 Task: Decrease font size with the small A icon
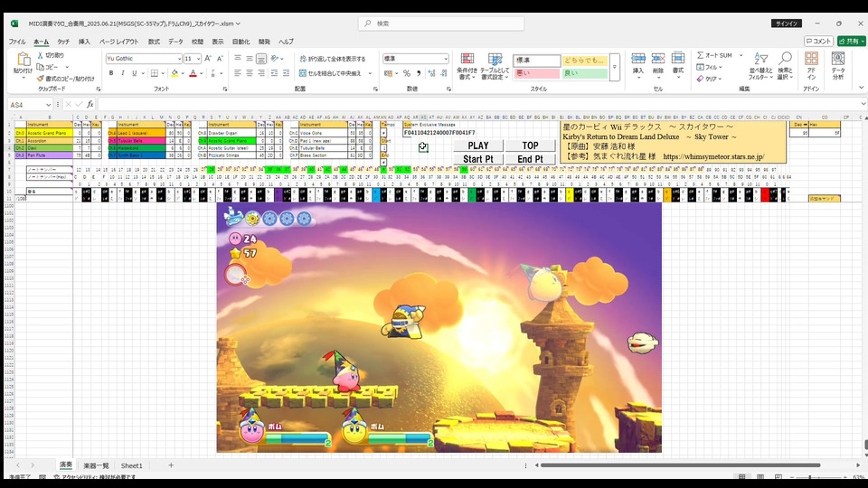pos(220,59)
